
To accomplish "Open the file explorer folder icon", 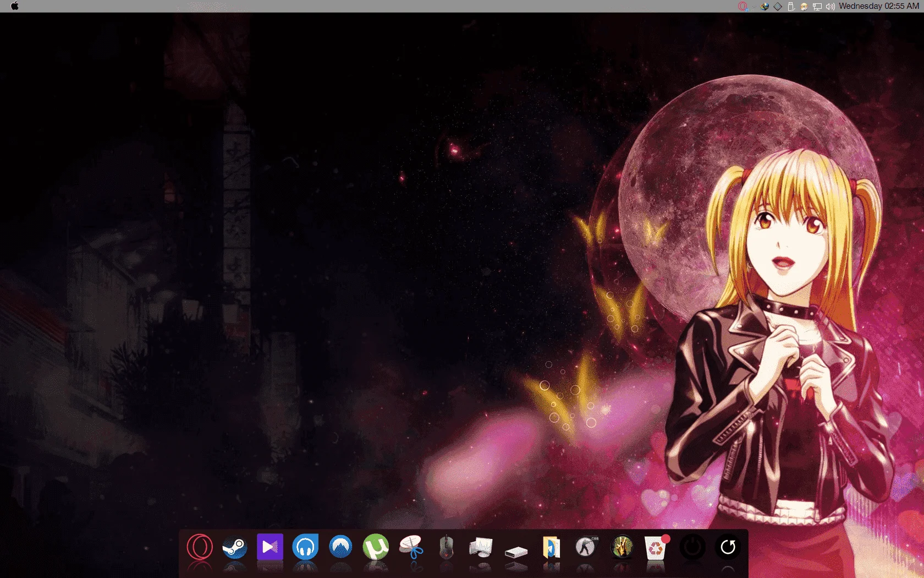I will coord(552,547).
